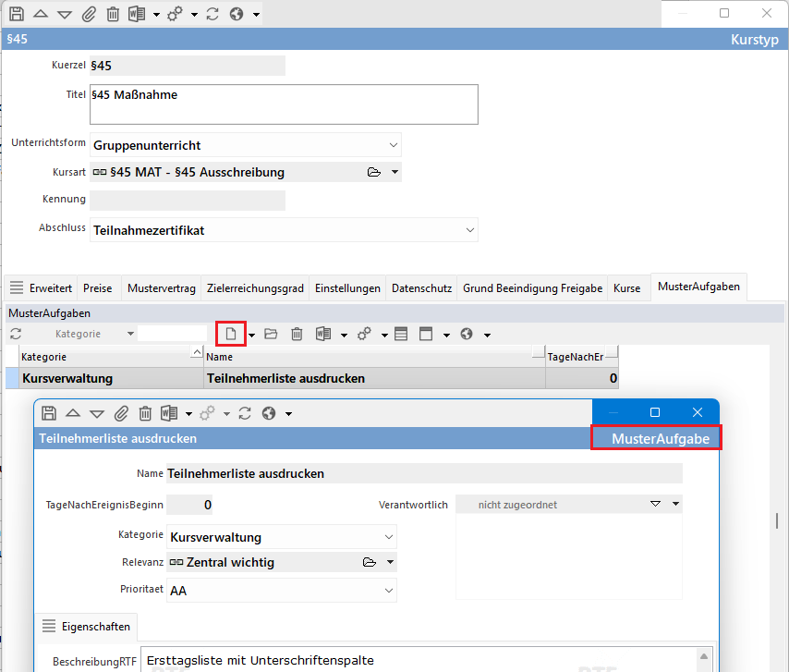Viewport: 789px width, 672px height.
Task: Create new MusterAufgabe with blank page icon
Action: click(x=231, y=334)
